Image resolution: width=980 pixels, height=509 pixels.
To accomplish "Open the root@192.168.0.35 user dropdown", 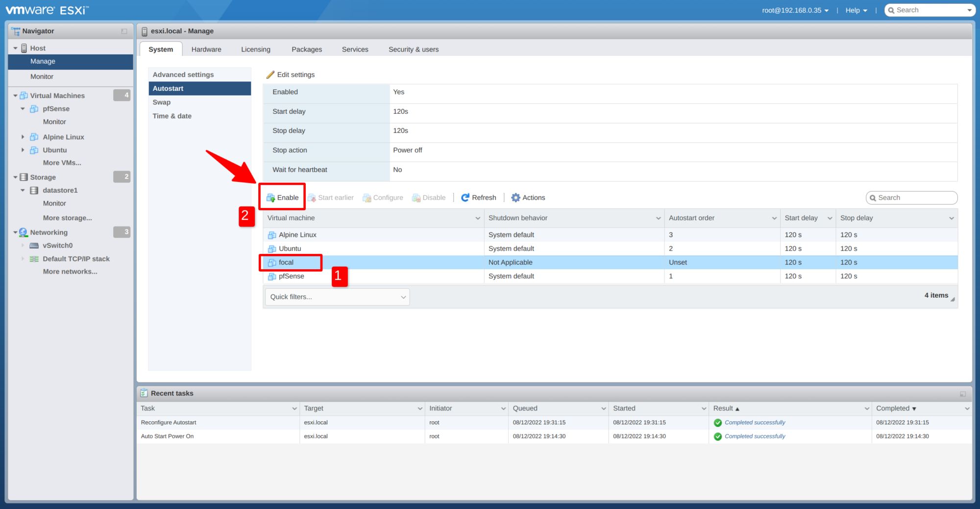I will pos(795,10).
